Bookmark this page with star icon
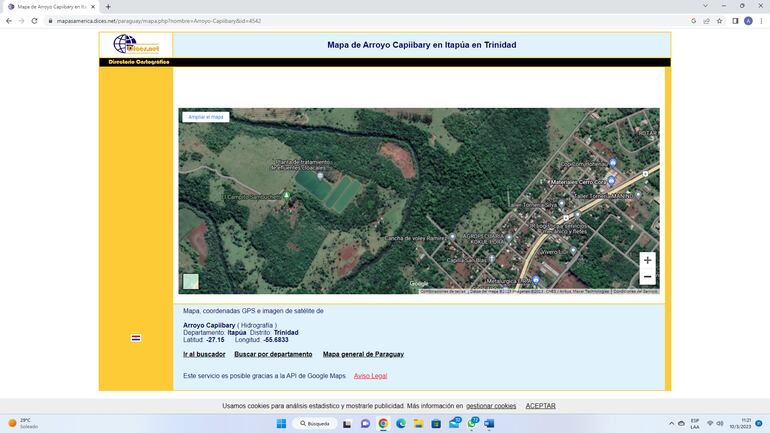The width and height of the screenshot is (770, 433). 719,21
